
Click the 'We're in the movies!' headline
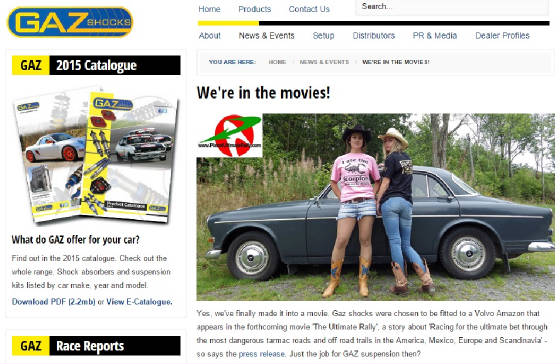[x=263, y=93]
